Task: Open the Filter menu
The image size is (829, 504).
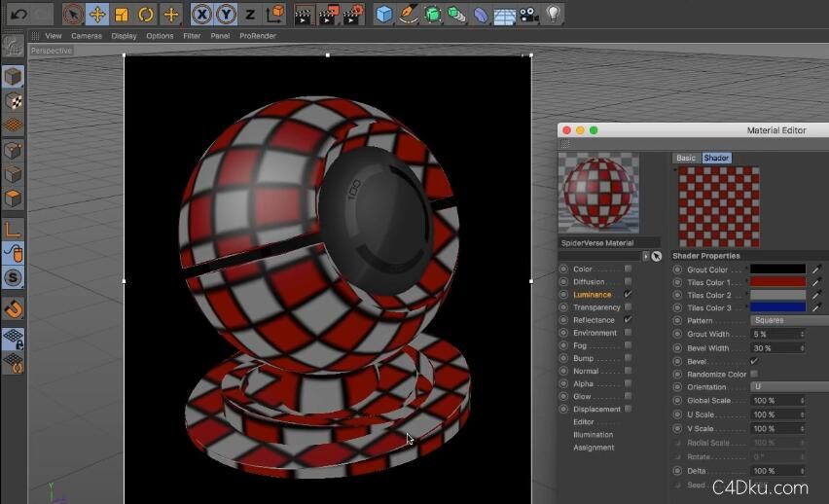Action: [x=192, y=36]
